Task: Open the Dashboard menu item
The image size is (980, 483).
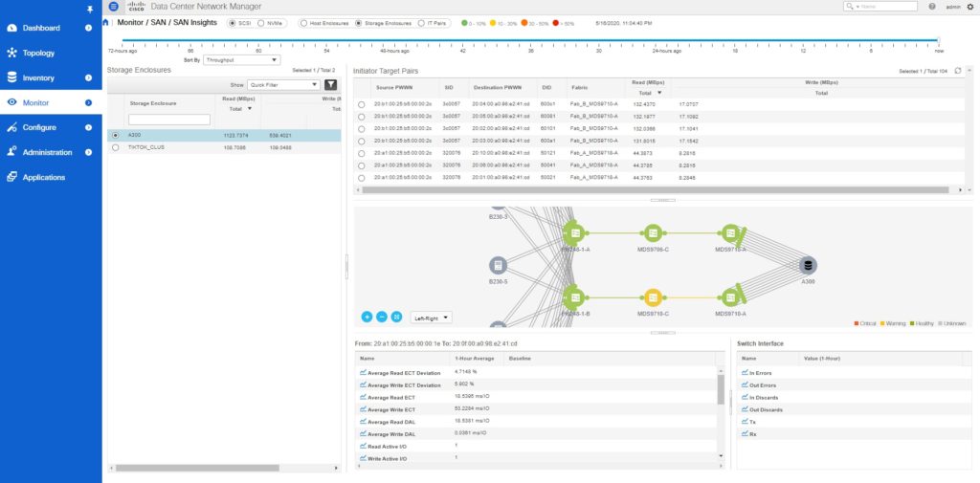Action: [41, 28]
